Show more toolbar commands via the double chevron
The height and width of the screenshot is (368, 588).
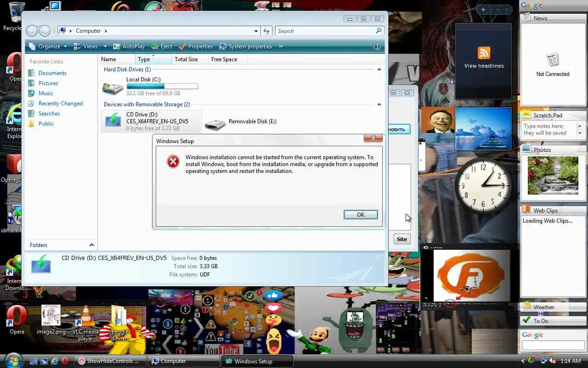(x=281, y=46)
